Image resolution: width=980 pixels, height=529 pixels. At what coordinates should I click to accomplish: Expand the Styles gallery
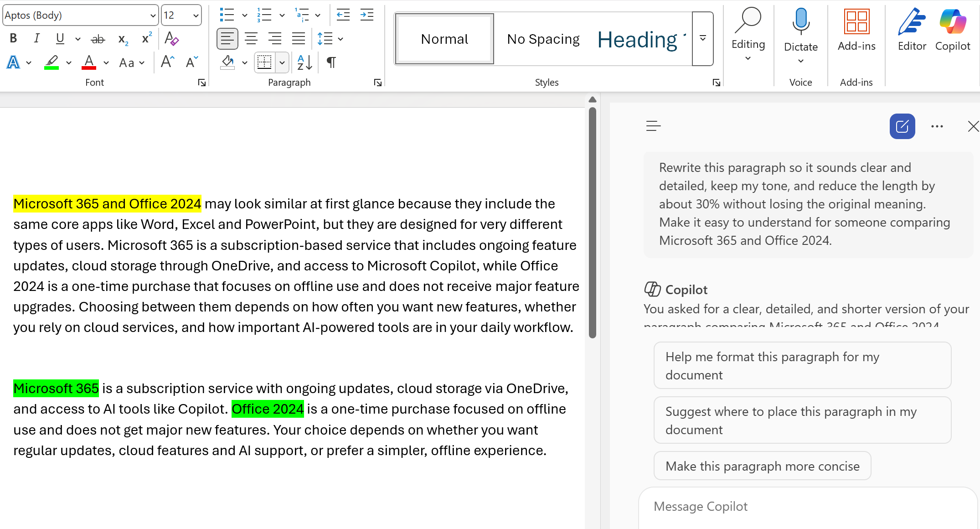pos(702,39)
